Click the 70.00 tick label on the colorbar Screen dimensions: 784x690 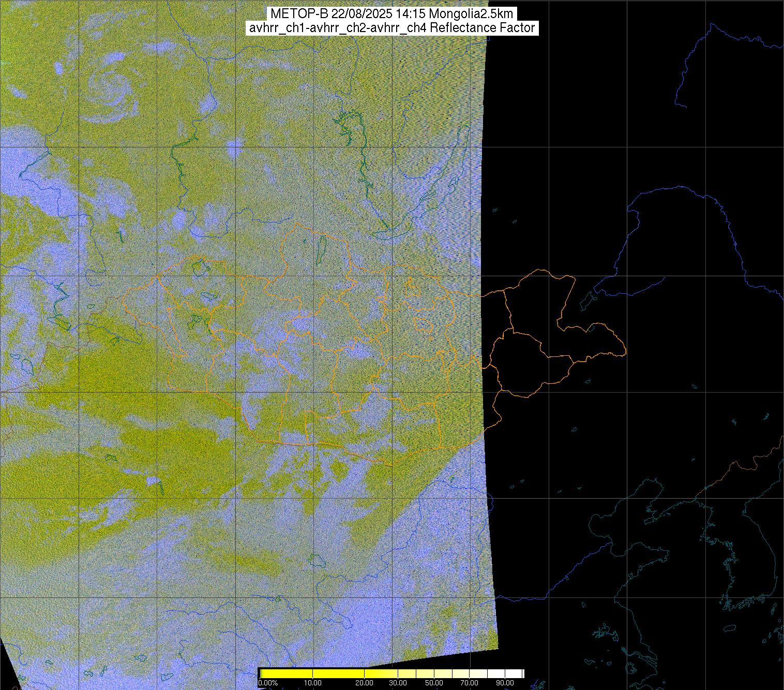point(470,683)
